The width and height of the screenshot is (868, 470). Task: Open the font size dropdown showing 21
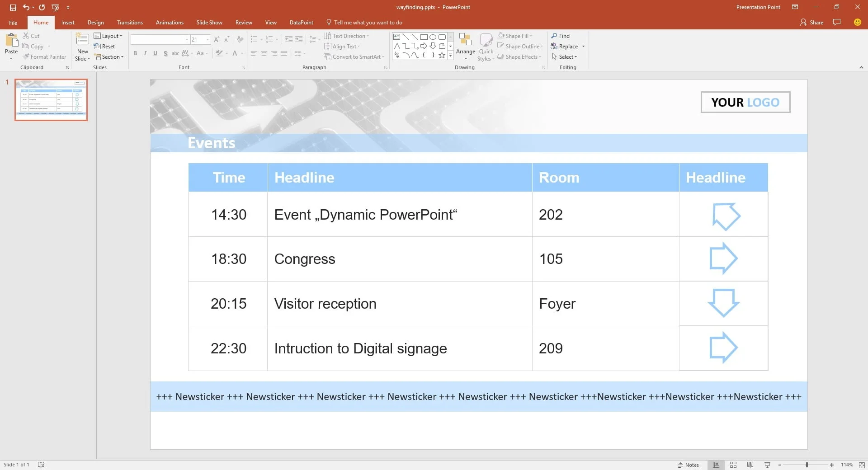click(208, 40)
